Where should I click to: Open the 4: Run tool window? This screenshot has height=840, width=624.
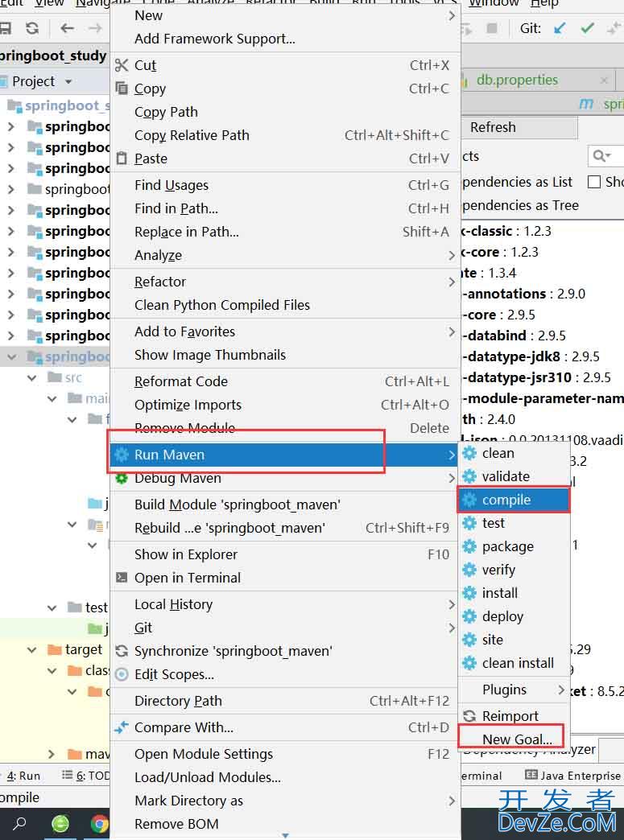[23, 776]
